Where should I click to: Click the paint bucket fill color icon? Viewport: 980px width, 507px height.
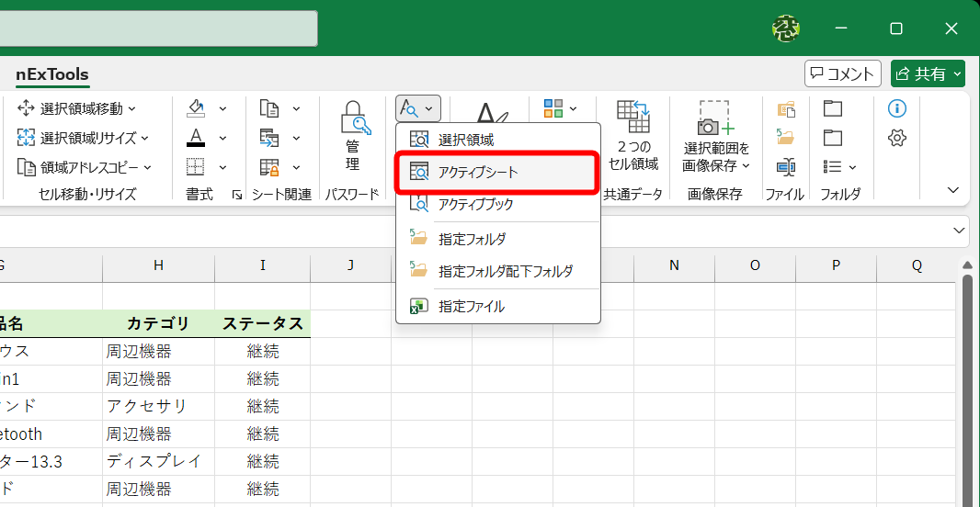[x=196, y=108]
